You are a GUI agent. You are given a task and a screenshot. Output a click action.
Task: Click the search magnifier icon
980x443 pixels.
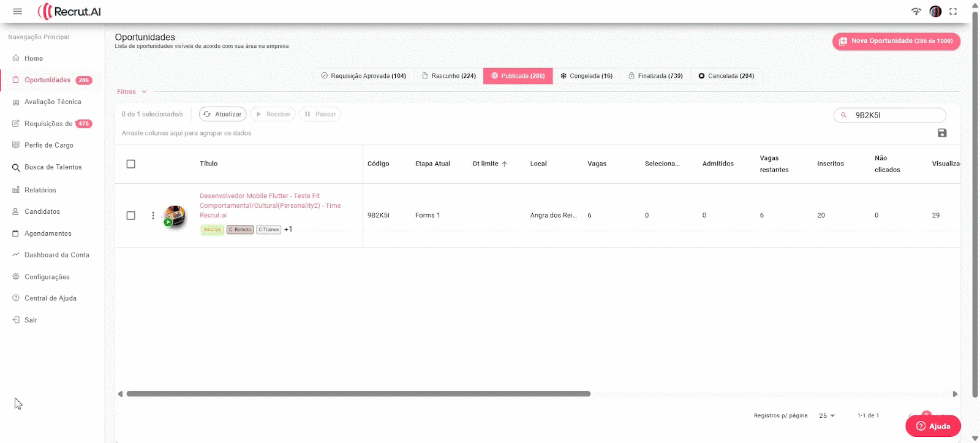[x=844, y=115]
